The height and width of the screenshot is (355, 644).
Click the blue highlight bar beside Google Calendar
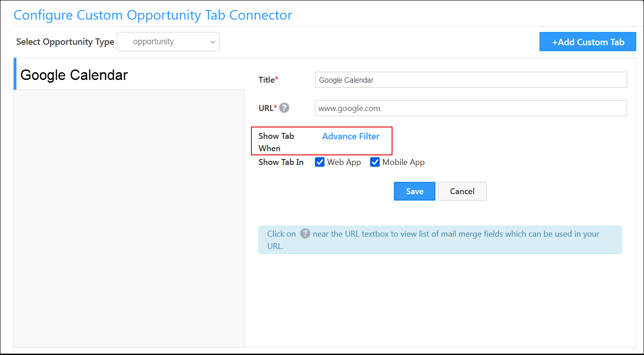[x=15, y=74]
